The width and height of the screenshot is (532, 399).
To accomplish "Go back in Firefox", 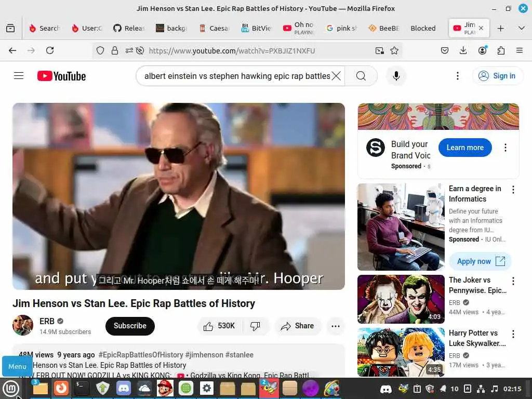I will [x=12, y=50].
